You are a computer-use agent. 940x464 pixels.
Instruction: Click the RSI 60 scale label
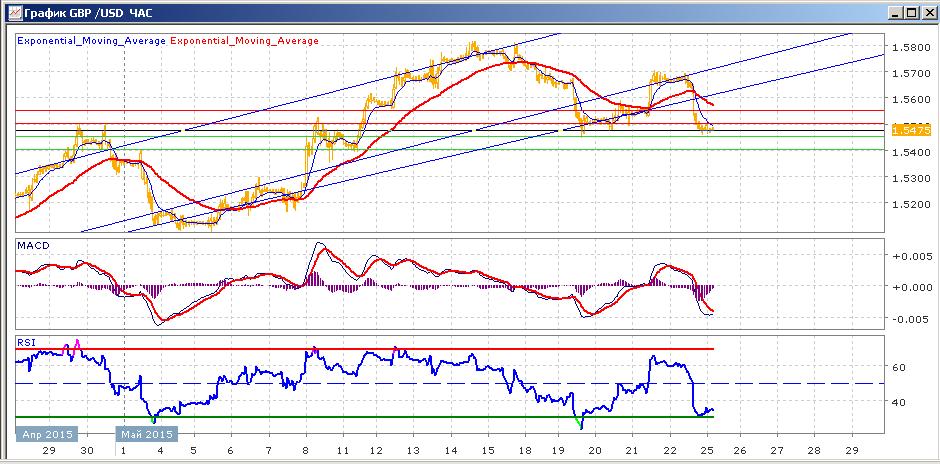coord(900,366)
